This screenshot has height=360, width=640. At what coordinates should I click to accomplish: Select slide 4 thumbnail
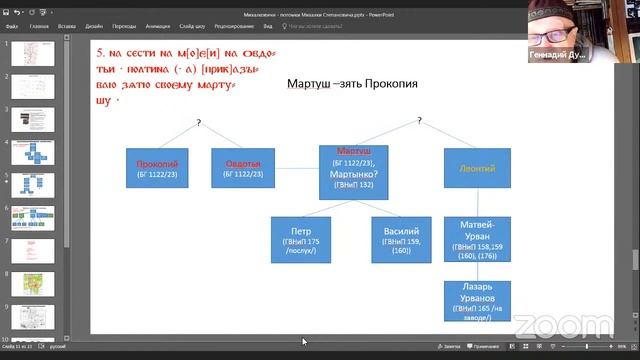[33, 153]
